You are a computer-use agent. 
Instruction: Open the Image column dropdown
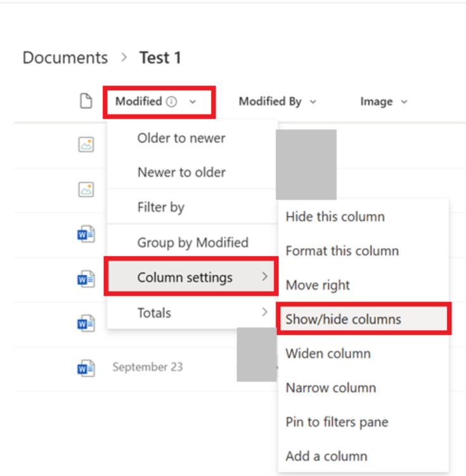click(x=404, y=102)
